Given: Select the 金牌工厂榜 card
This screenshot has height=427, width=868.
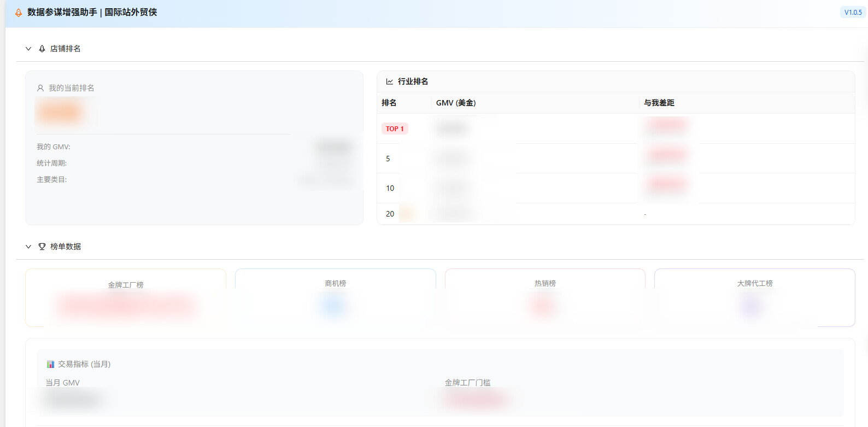Looking at the screenshot, I should click(x=126, y=297).
